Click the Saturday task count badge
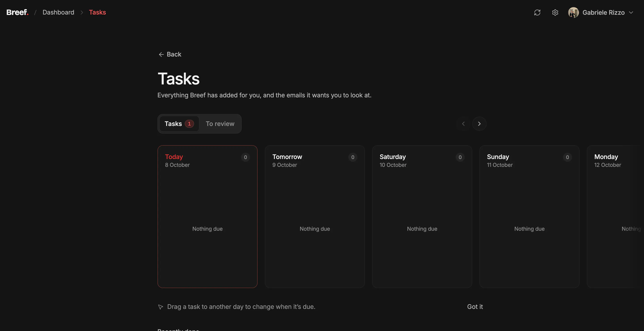The height and width of the screenshot is (331, 644). click(x=460, y=157)
